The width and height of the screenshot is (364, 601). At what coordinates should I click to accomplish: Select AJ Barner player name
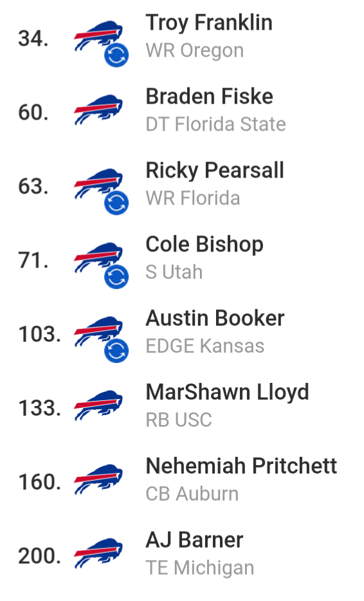[x=195, y=540]
